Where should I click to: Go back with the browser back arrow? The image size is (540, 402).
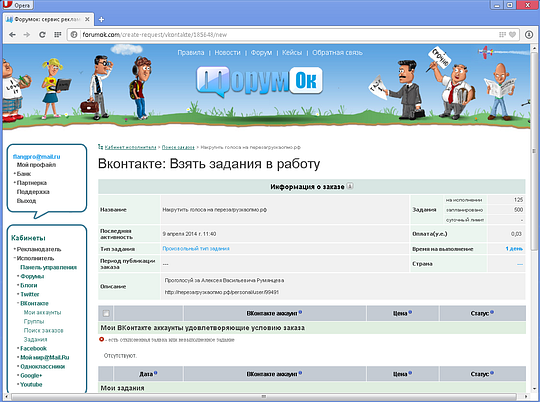pyautogui.click(x=12, y=35)
